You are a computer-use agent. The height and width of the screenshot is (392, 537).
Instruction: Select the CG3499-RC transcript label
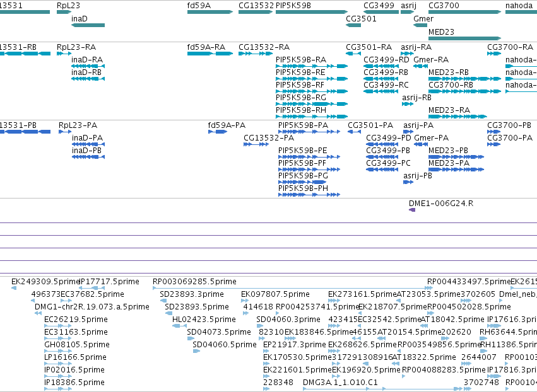[386, 85]
